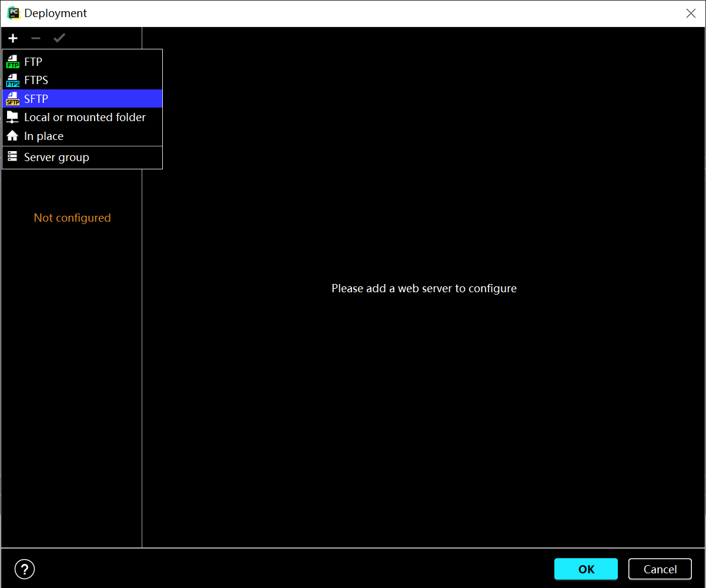
Task: Click the Server group stack icon
Action: (12, 157)
